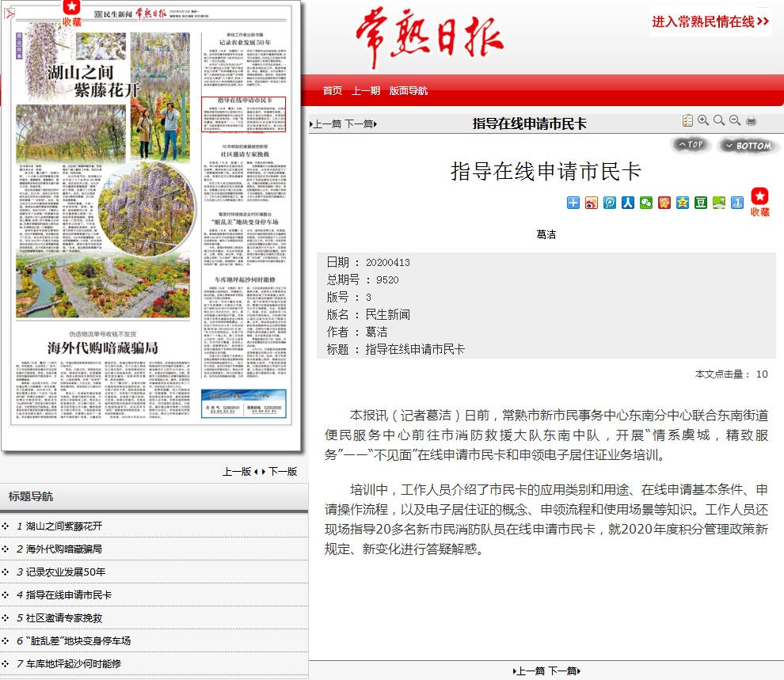
Task: Click 车库地坪起沙何时能修 article on page image
Action: click(245, 327)
